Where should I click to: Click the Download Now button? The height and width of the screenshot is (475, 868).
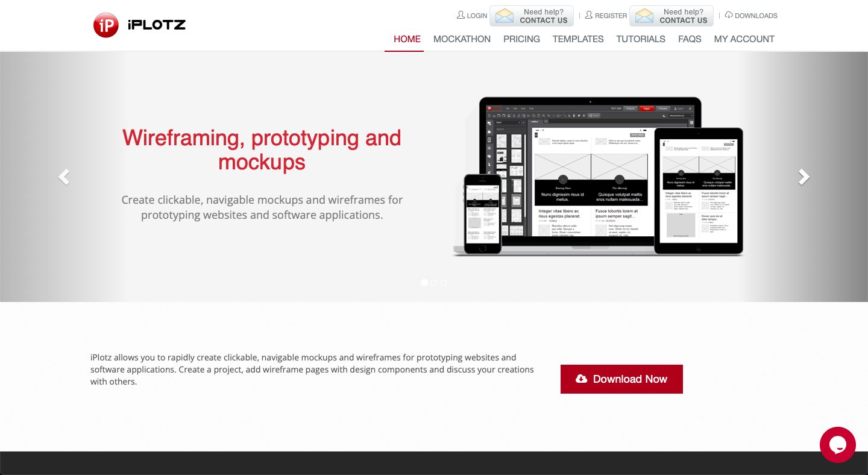tap(621, 379)
